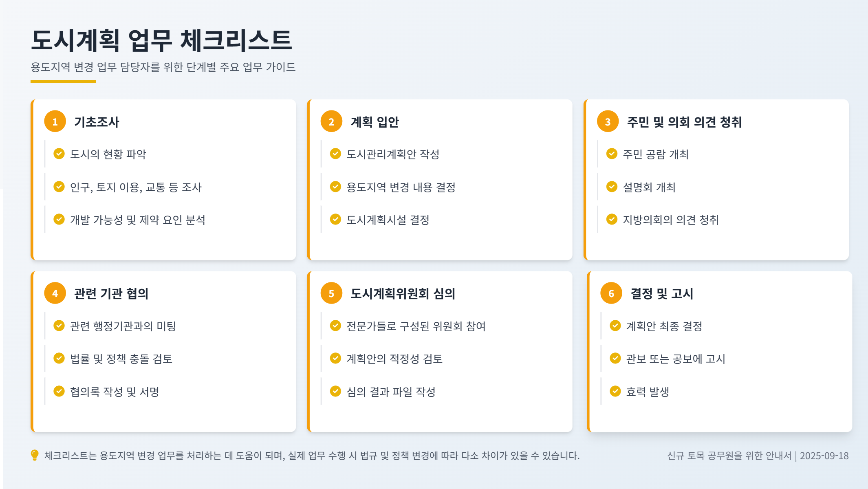Click the number 1 badge for 기초조사
This screenshot has width=868, height=489.
pyautogui.click(x=55, y=121)
